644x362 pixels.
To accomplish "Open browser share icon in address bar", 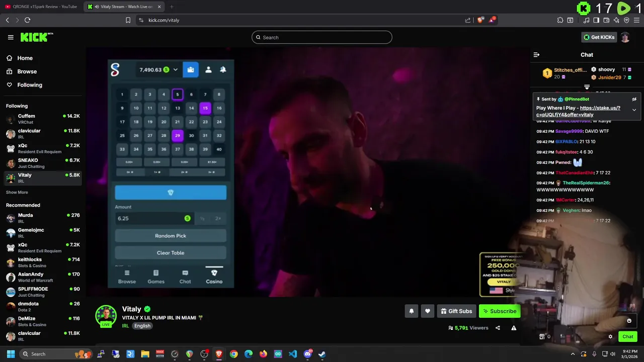I will [468, 20].
